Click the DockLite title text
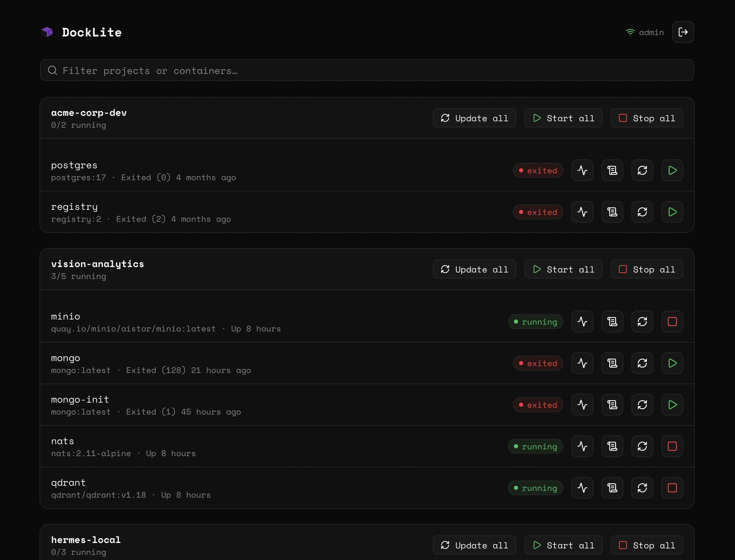 pyautogui.click(x=92, y=32)
